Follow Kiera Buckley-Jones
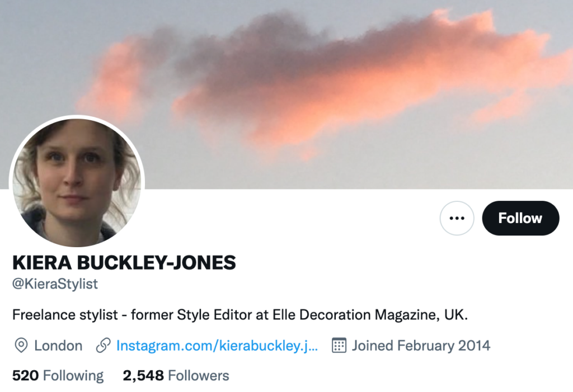 click(520, 218)
